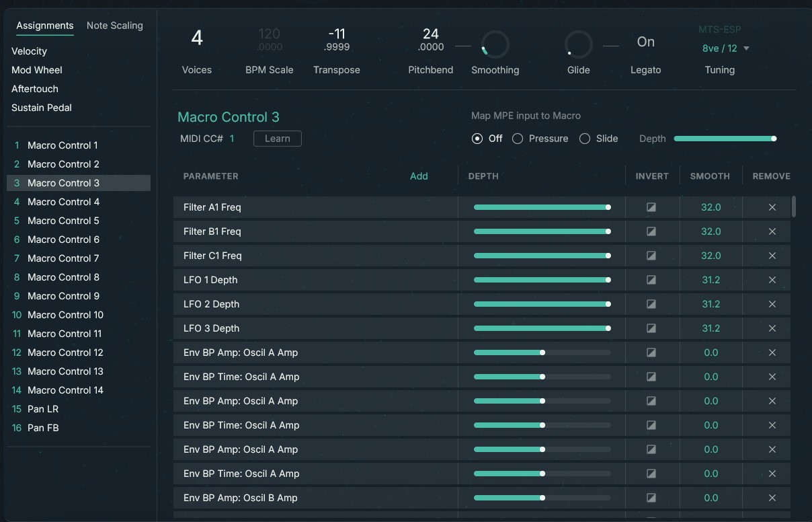
Task: Select the Pressure MPE radio button
Action: coord(518,139)
